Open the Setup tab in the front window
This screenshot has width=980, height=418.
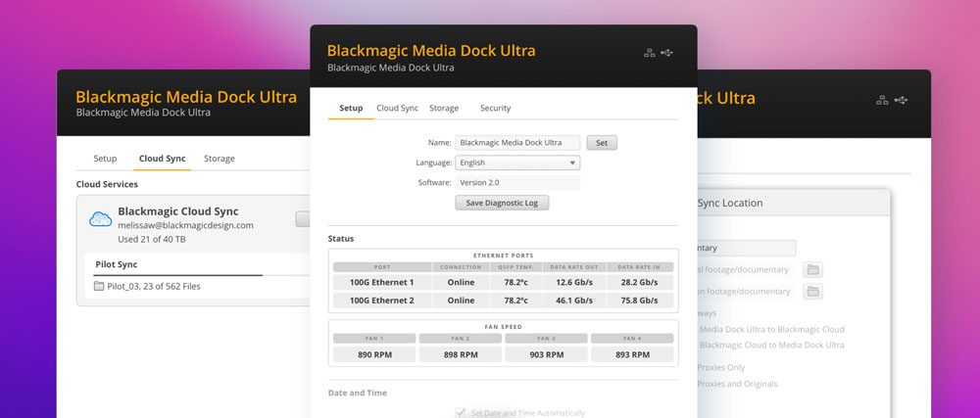tap(351, 108)
